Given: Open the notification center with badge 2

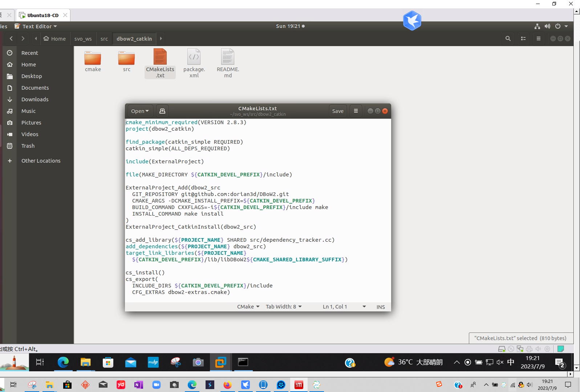Looking at the screenshot, I should pos(560,363).
